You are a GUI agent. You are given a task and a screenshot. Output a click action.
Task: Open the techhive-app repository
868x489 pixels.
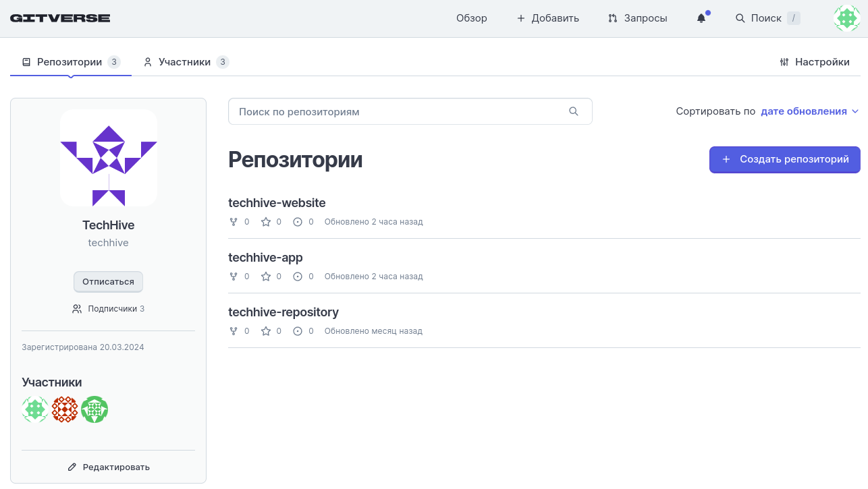(265, 257)
